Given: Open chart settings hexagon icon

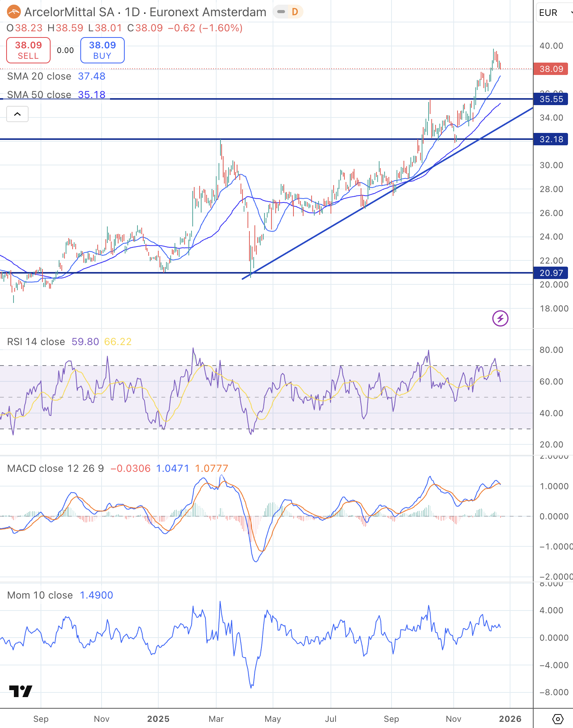Looking at the screenshot, I should coord(558,719).
